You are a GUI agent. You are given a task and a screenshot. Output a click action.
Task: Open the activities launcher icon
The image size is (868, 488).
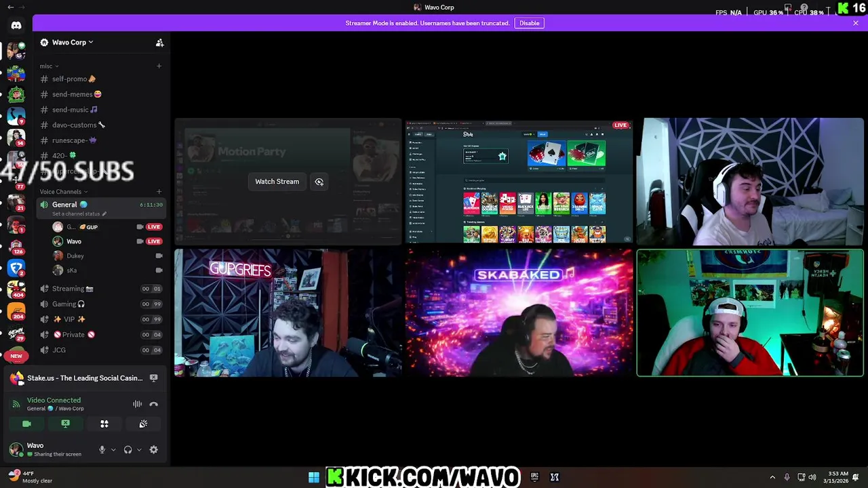(104, 424)
